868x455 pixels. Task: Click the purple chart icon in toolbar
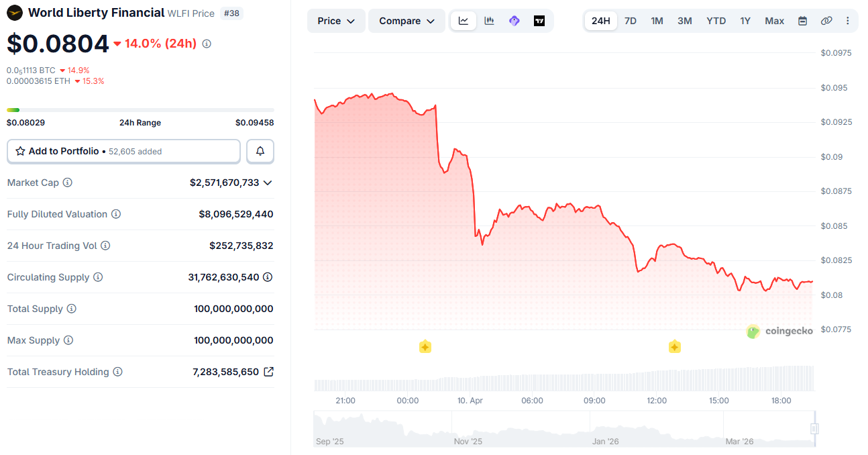[514, 21]
